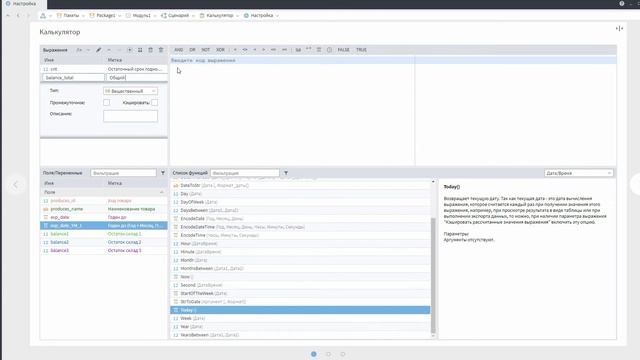Go to the Модуль1 breadcrumb
The height and width of the screenshot is (360, 640).
pyautogui.click(x=138, y=16)
